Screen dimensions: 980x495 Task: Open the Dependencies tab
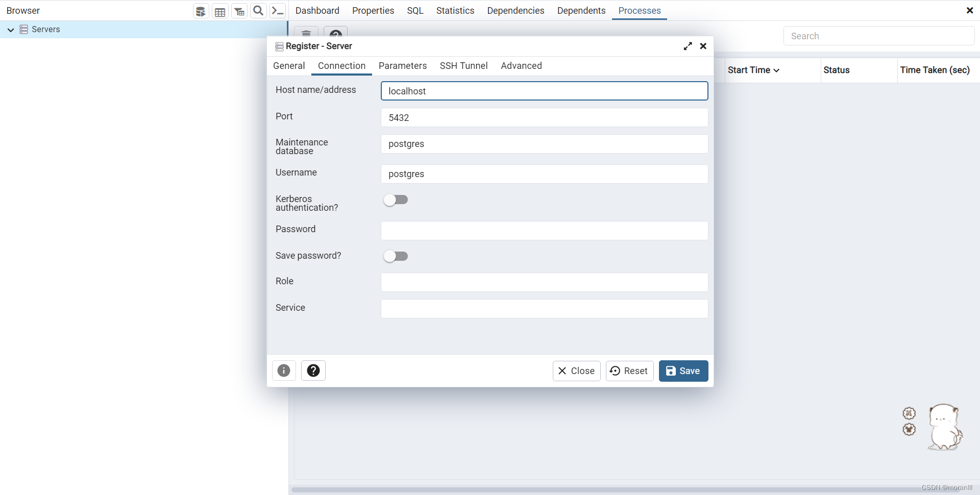click(516, 11)
